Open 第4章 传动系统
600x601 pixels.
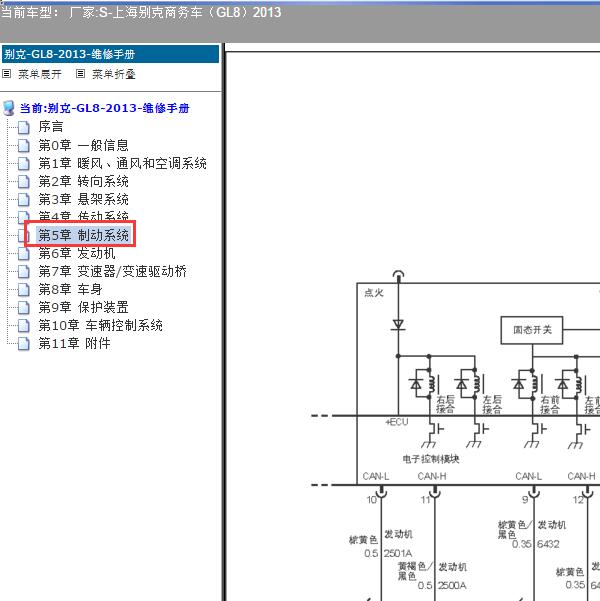tap(84, 216)
